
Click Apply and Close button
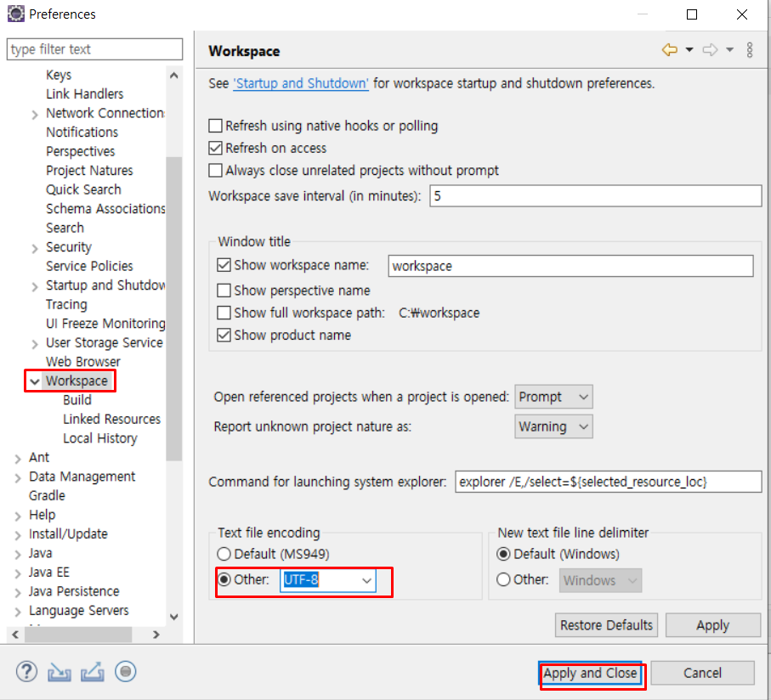point(590,673)
